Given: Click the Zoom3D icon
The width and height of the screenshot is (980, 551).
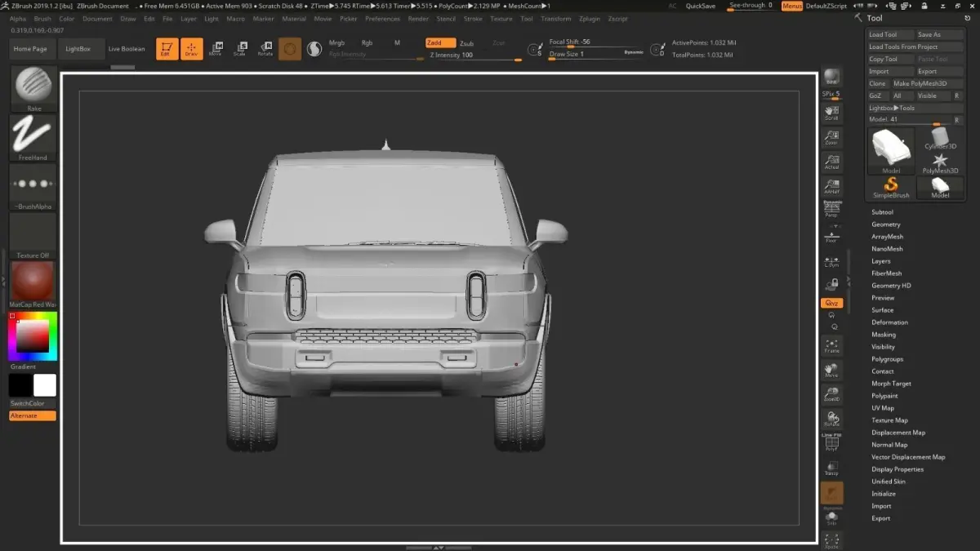Looking at the screenshot, I should 831,394.
